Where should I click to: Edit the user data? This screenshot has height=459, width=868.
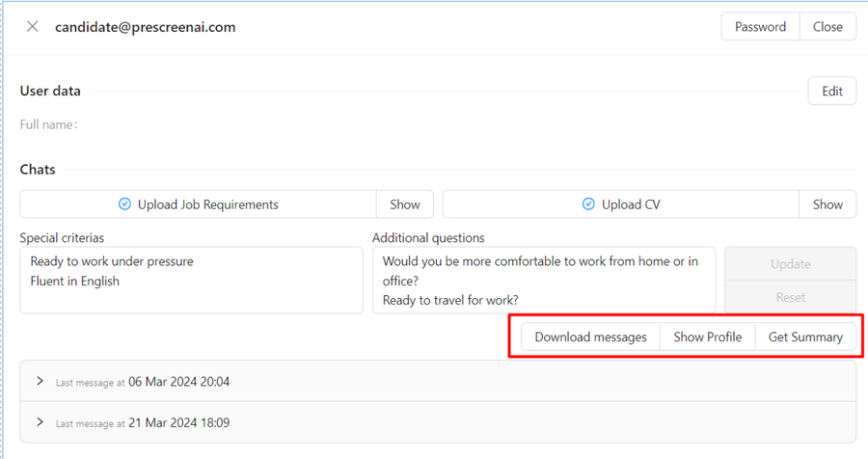832,91
